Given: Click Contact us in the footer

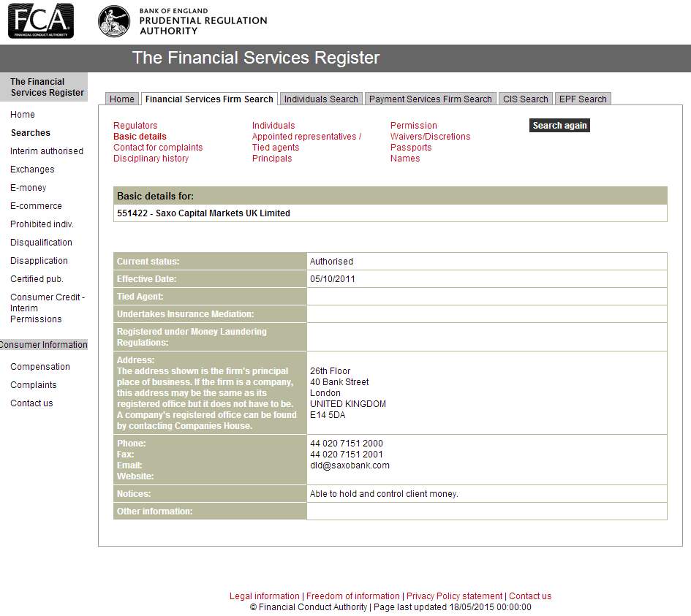Looking at the screenshot, I should coord(529,596).
